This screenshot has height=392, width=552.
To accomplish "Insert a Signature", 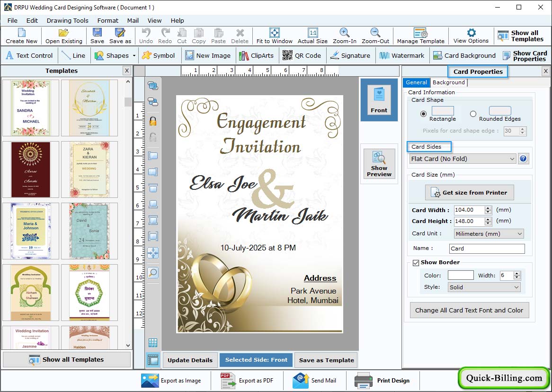I will coord(350,55).
